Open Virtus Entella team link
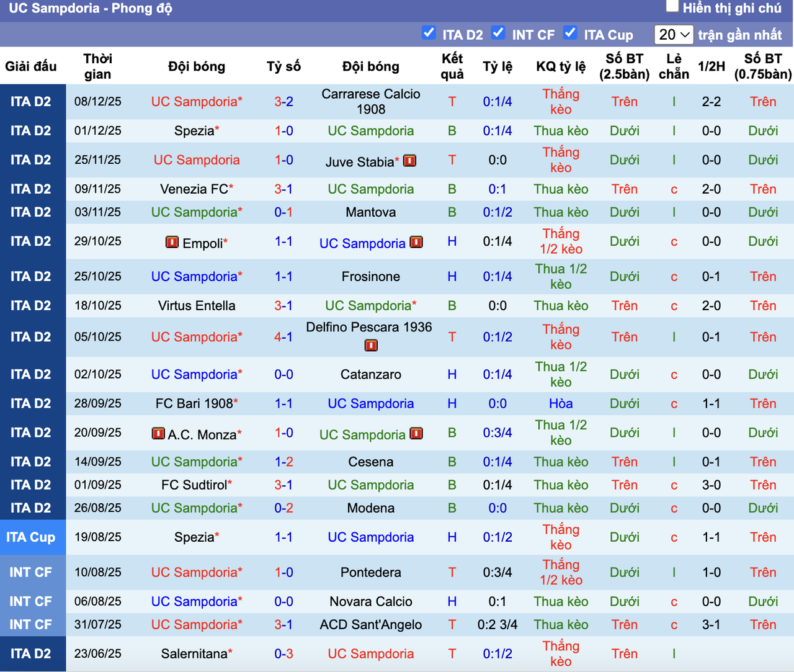 click(197, 306)
